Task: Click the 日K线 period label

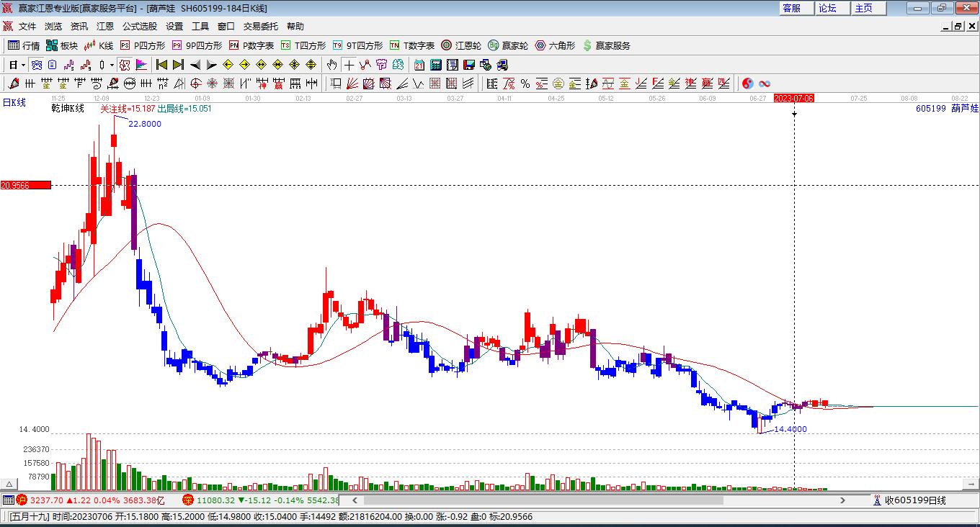Action: [x=14, y=103]
